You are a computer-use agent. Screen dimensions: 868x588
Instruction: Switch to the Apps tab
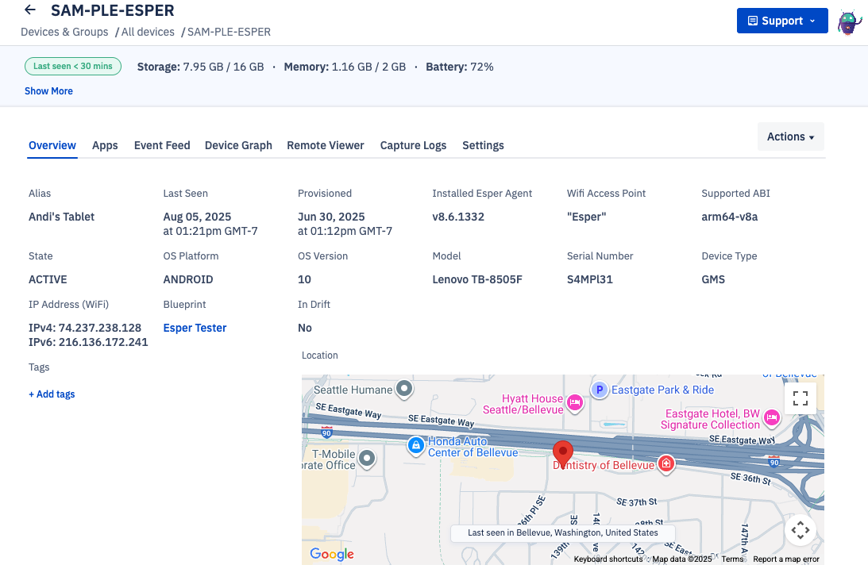pyautogui.click(x=105, y=145)
